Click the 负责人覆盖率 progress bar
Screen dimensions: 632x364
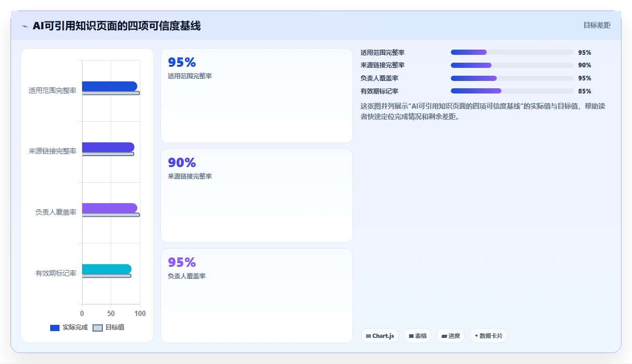click(x=512, y=78)
